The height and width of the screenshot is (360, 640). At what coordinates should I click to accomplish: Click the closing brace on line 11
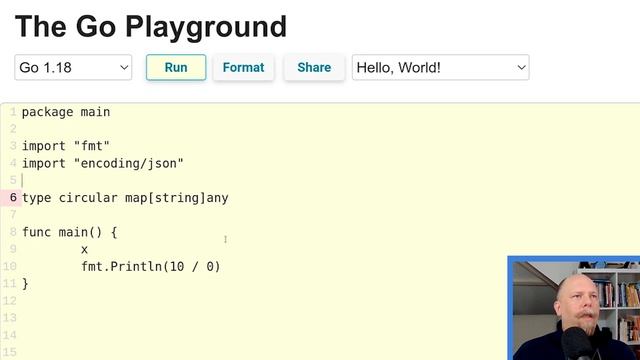click(25, 284)
